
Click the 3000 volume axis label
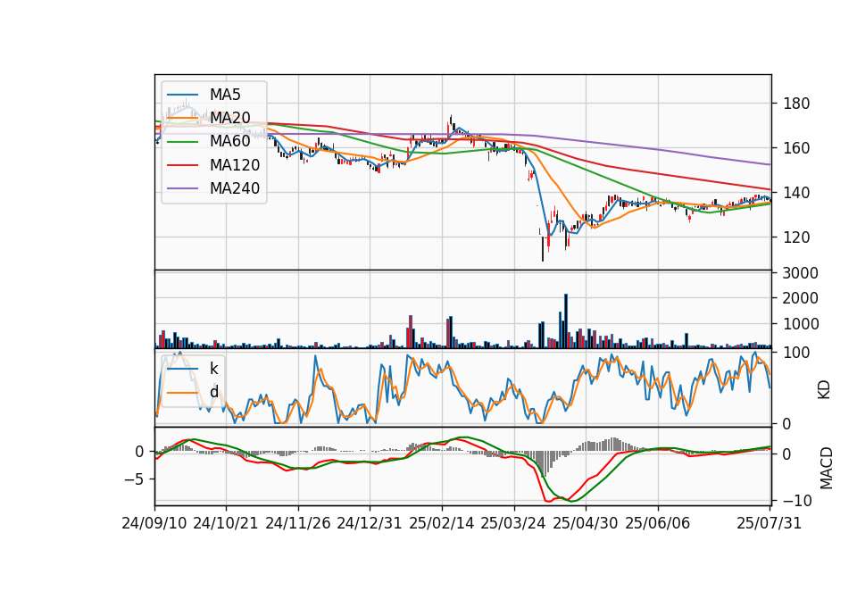coord(801,273)
